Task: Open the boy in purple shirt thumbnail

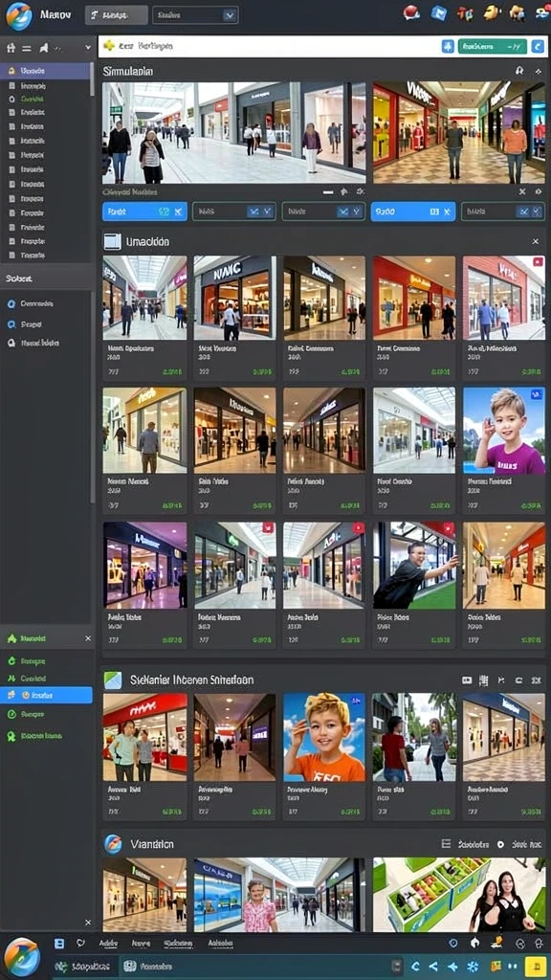Action: tap(503, 431)
